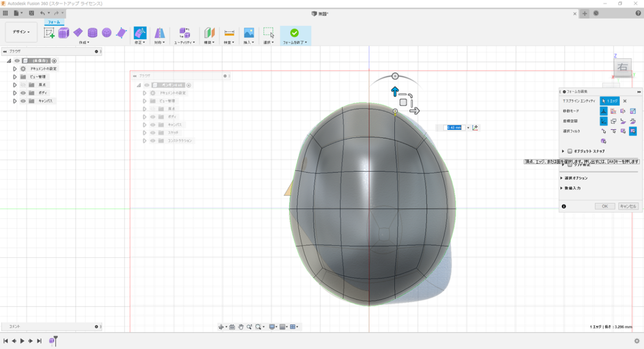Activate the root component radio button
This screenshot has height=349, width=644.
[x=54, y=61]
